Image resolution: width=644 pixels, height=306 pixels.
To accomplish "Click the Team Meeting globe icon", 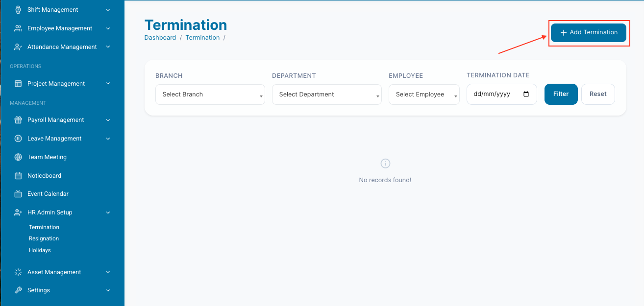I will (x=18, y=157).
